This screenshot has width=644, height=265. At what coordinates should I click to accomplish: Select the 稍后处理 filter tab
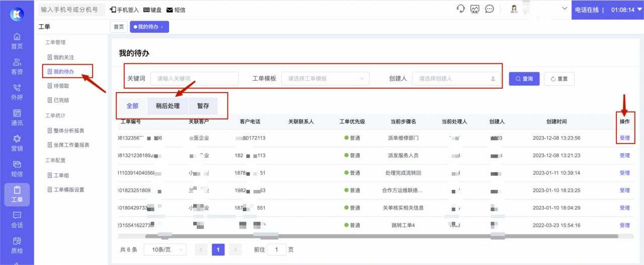pos(168,106)
